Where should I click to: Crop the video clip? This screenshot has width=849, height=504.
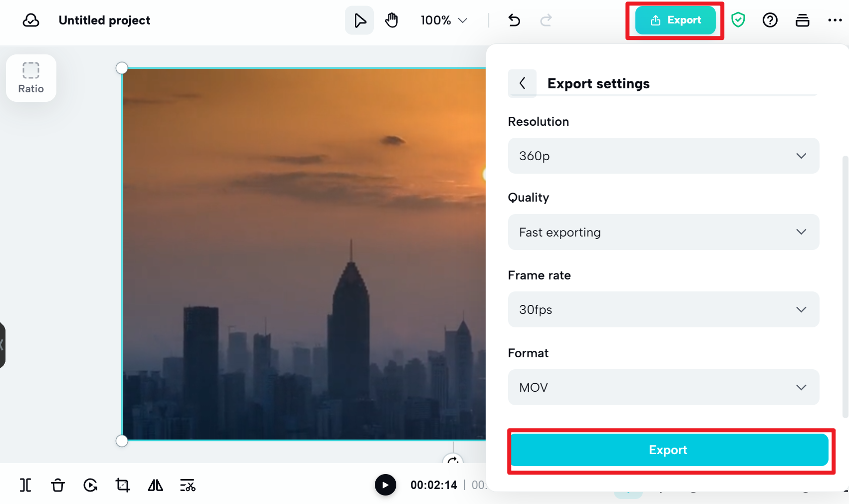click(x=122, y=485)
